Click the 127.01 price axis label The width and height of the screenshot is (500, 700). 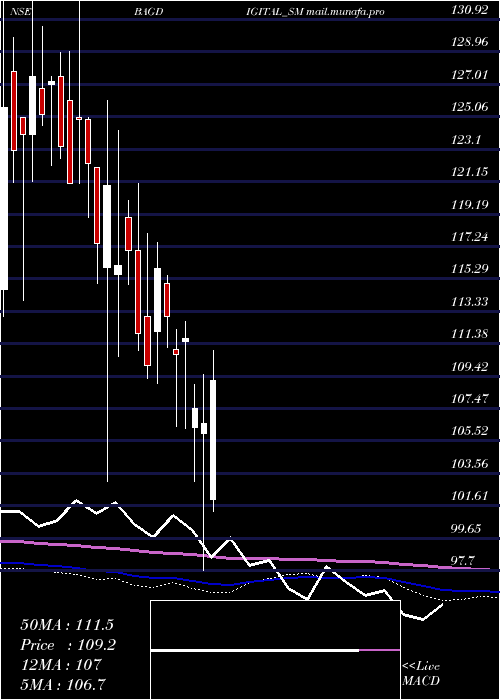pyautogui.click(x=470, y=75)
